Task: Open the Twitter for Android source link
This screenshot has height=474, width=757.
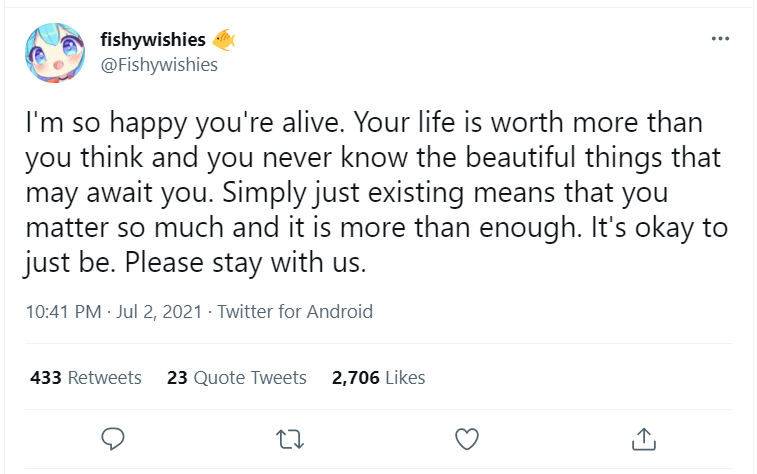Action: point(295,312)
